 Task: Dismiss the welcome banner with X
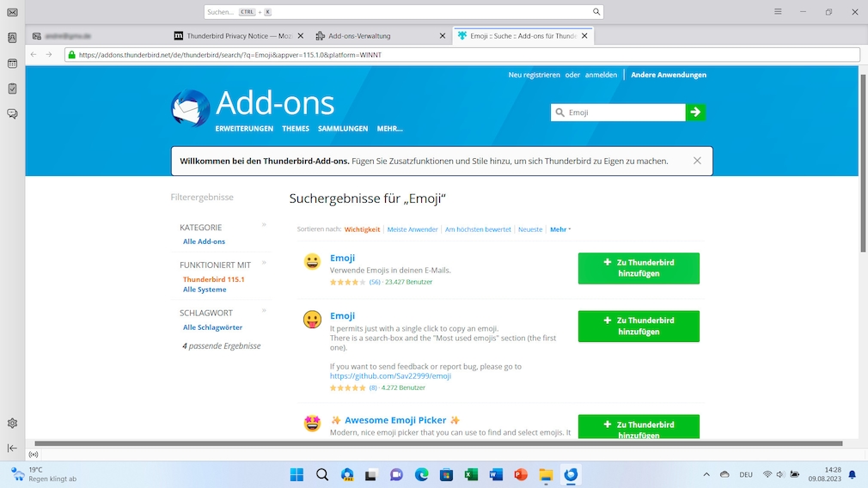pyautogui.click(x=697, y=161)
